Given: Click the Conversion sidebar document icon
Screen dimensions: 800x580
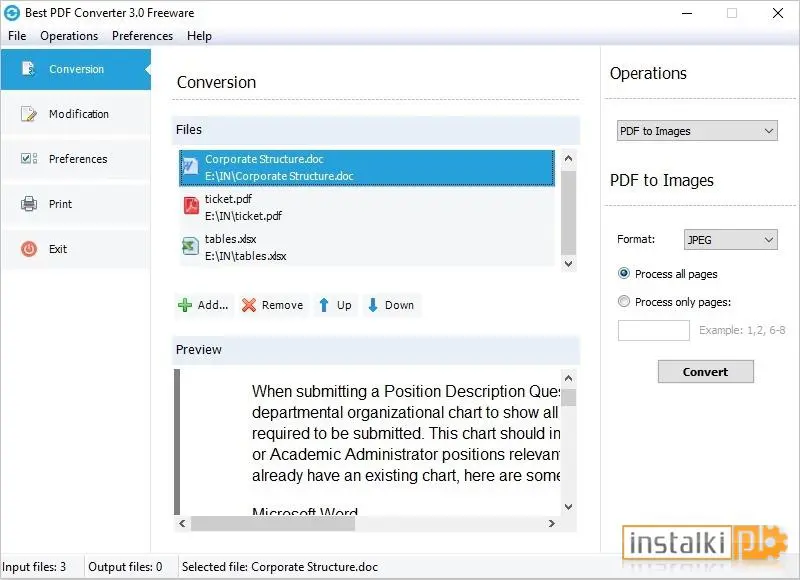Looking at the screenshot, I should (29, 68).
